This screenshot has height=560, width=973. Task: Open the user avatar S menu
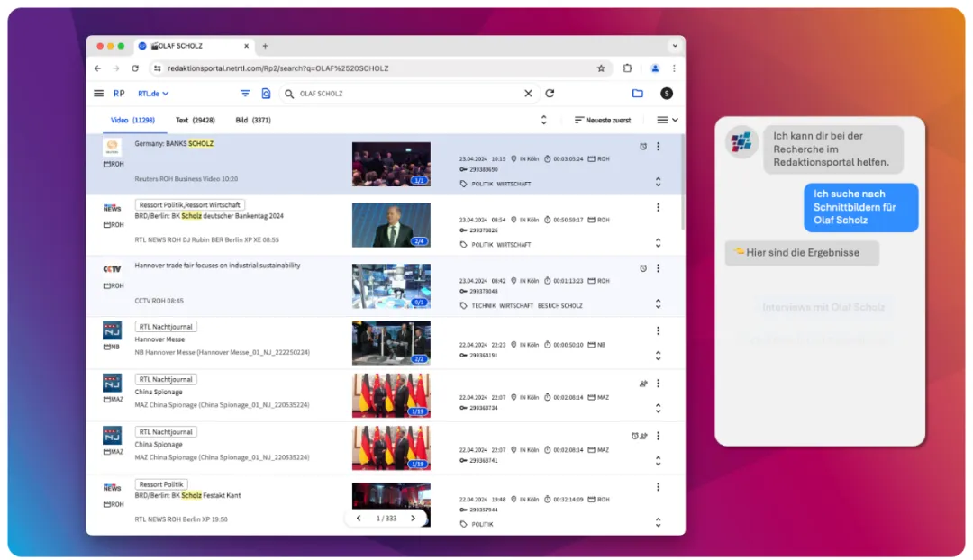[667, 94]
